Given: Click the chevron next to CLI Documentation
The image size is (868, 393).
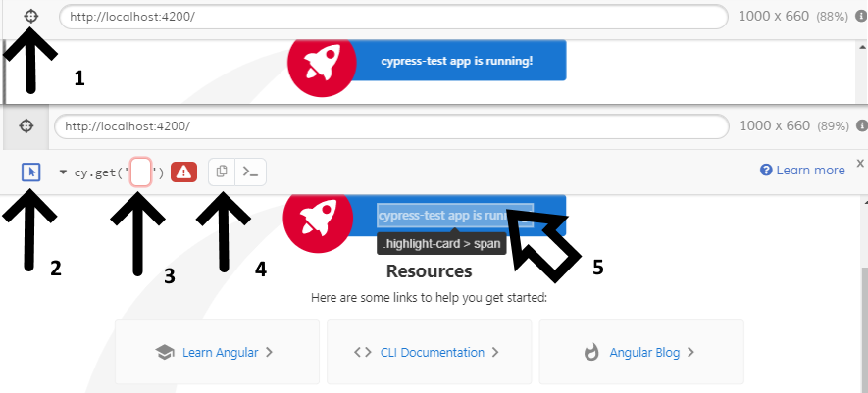Looking at the screenshot, I should 495,352.
